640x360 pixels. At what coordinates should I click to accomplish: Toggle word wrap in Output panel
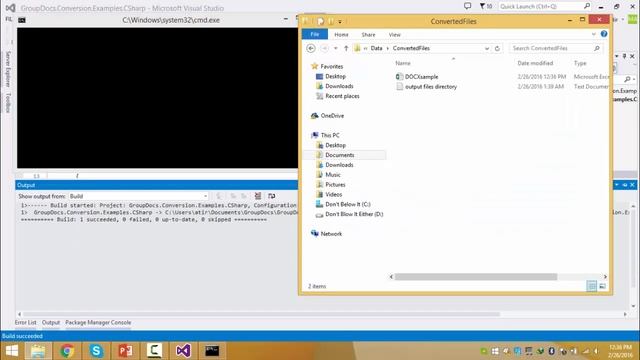coord(271,196)
